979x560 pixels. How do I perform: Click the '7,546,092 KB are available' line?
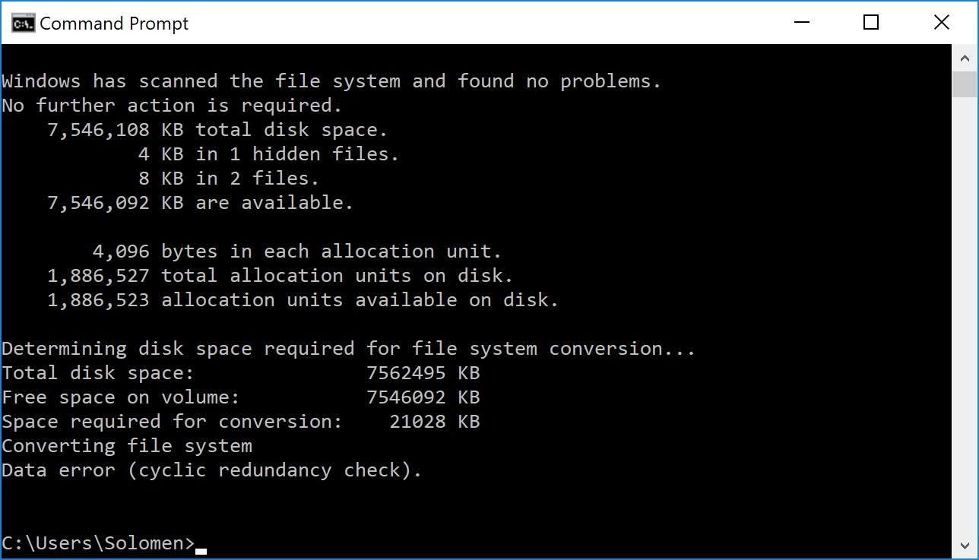pyautogui.click(x=201, y=203)
